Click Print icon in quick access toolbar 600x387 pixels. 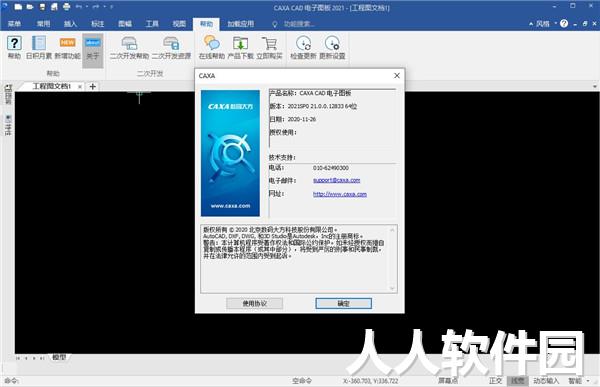tap(67, 7)
